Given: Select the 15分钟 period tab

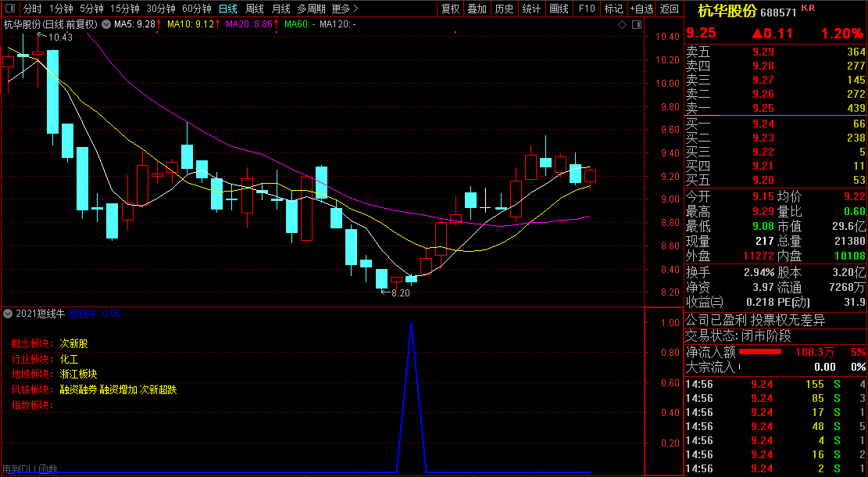Looking at the screenshot, I should pos(124,9).
